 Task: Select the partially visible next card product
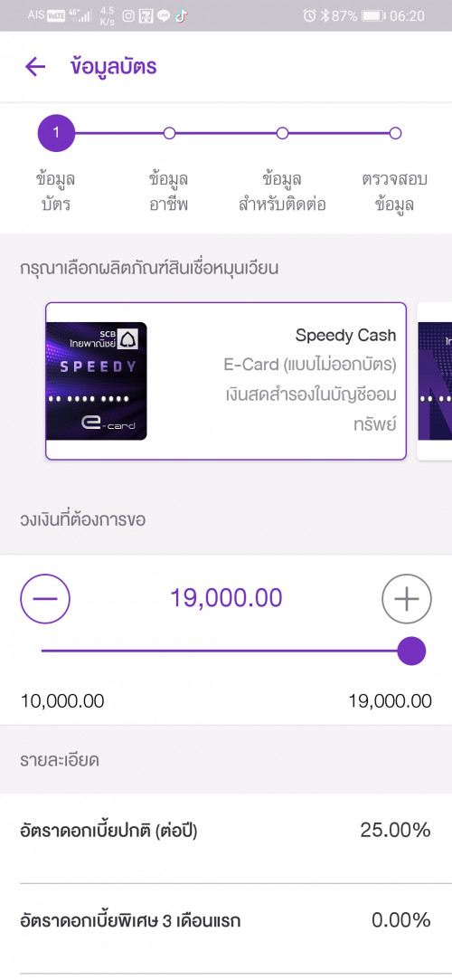click(435, 381)
